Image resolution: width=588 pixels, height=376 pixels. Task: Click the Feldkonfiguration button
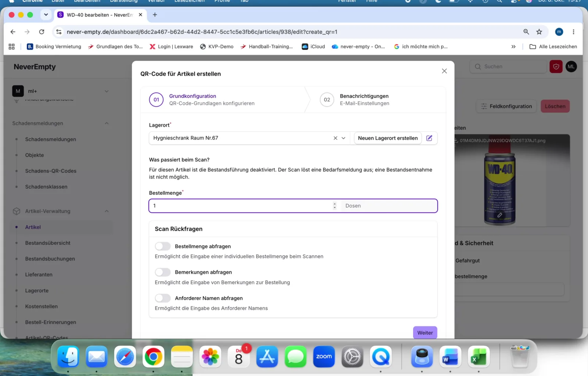click(x=506, y=106)
